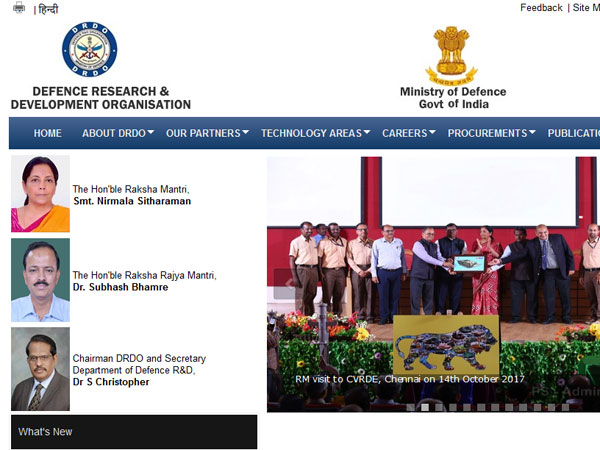Select the second slideshow indicator dot
The height and width of the screenshot is (450, 600).
click(425, 407)
